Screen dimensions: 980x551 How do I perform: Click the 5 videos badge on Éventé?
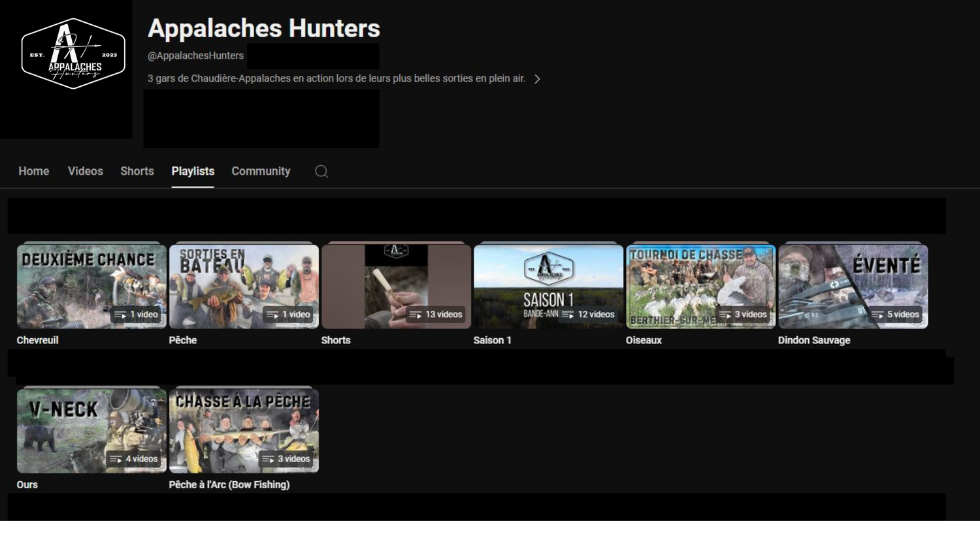(896, 315)
